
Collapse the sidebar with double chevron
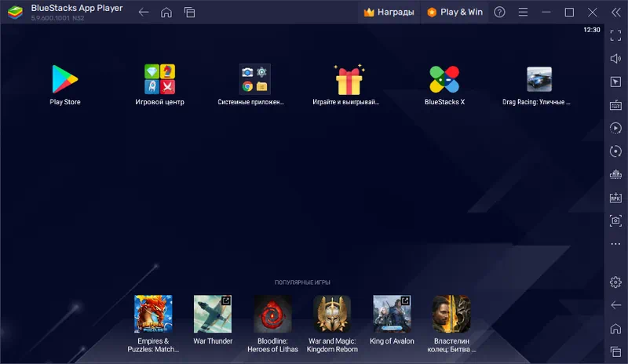(616, 12)
